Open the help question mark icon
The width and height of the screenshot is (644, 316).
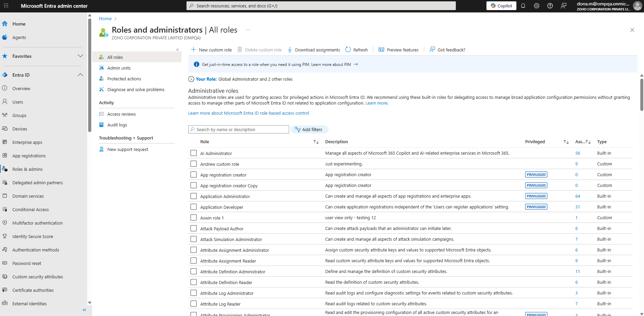[550, 6]
